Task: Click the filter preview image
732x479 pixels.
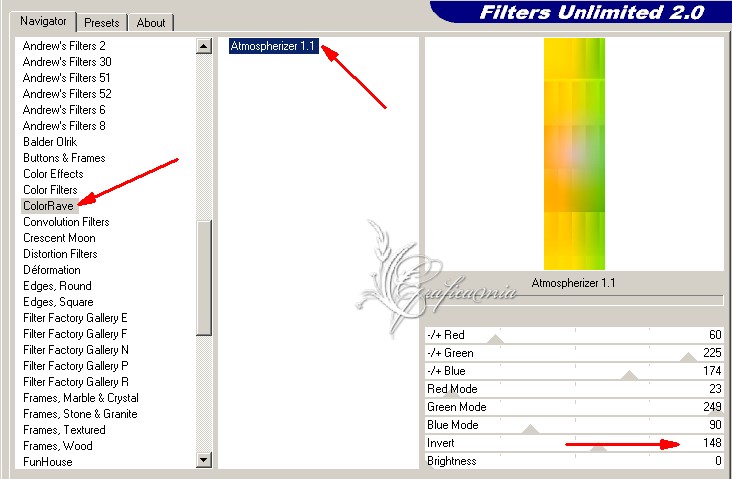Action: click(574, 154)
